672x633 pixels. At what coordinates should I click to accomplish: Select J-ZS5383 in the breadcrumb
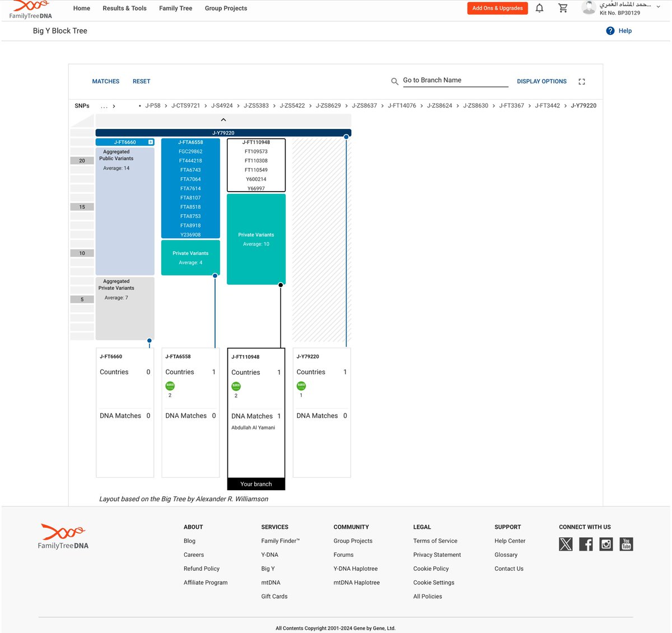pos(256,106)
